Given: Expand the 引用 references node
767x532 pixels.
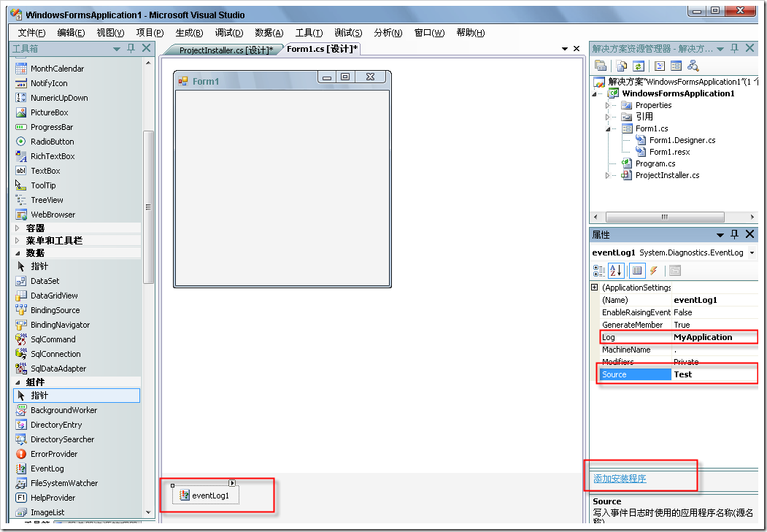Looking at the screenshot, I should coord(607,117).
